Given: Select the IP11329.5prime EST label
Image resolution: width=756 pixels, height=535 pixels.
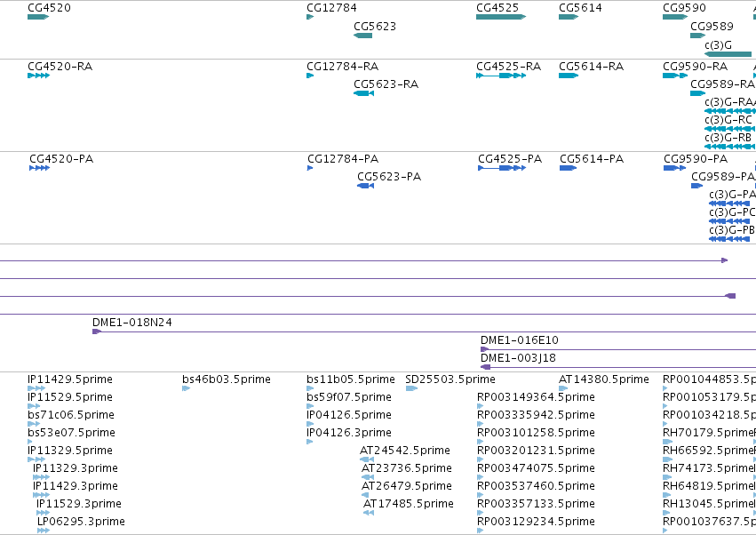Looking at the screenshot, I should point(70,451).
